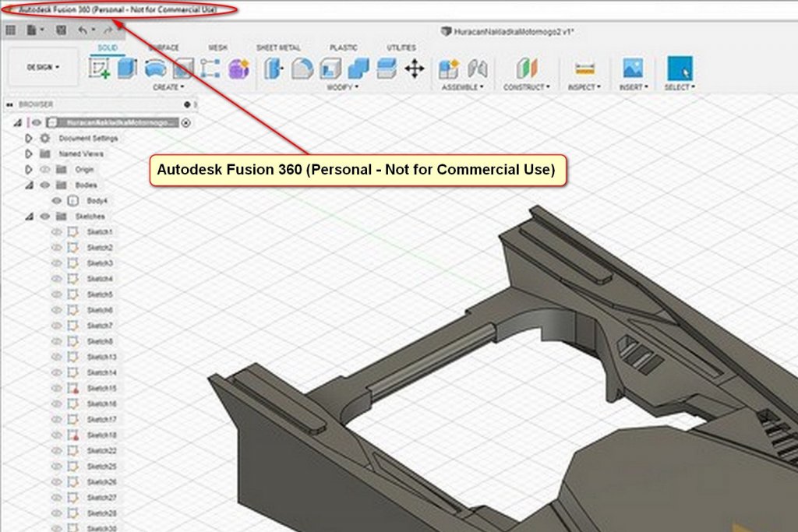Viewport: 798px width, 532px height.
Task: Click the Insert image icon
Action: point(632,69)
